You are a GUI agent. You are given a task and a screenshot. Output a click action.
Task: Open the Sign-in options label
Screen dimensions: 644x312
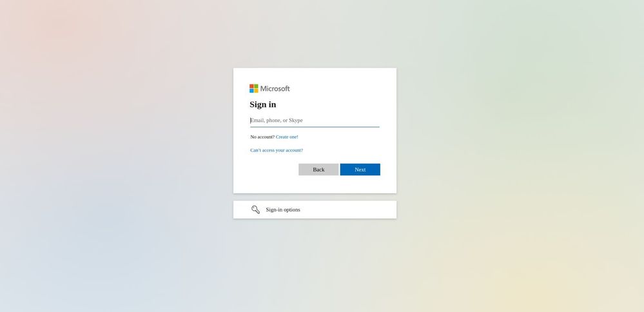(283, 210)
